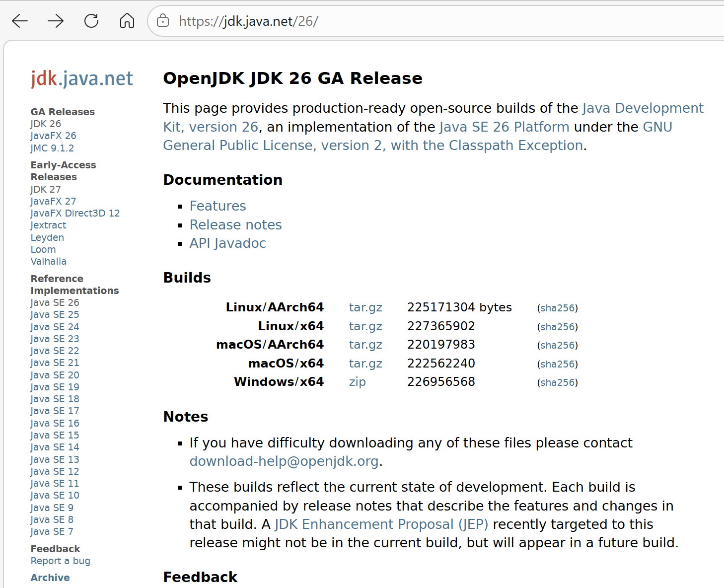Viewport: 724px width, 588px height.
Task: Open the Java SE 25 reference implementation
Action: pos(55,314)
